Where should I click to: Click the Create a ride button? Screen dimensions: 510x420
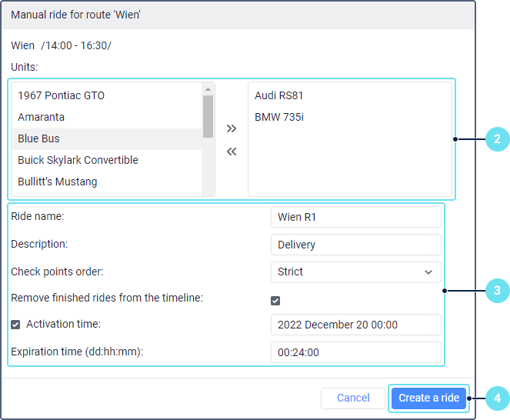(428, 398)
